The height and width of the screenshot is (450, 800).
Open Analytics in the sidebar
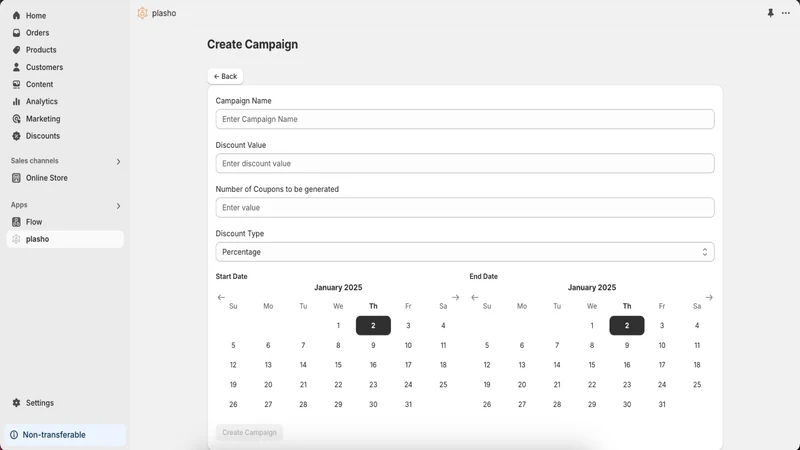tap(42, 102)
